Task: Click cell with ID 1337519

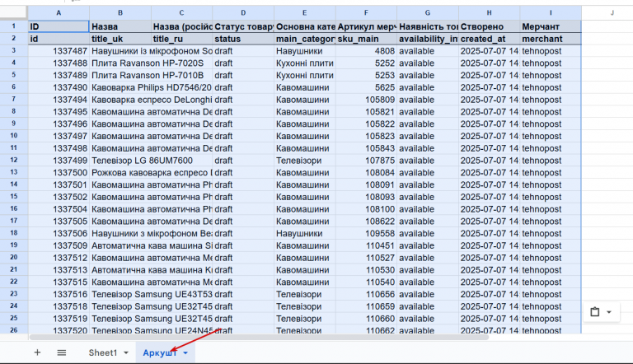Action: pos(59,319)
